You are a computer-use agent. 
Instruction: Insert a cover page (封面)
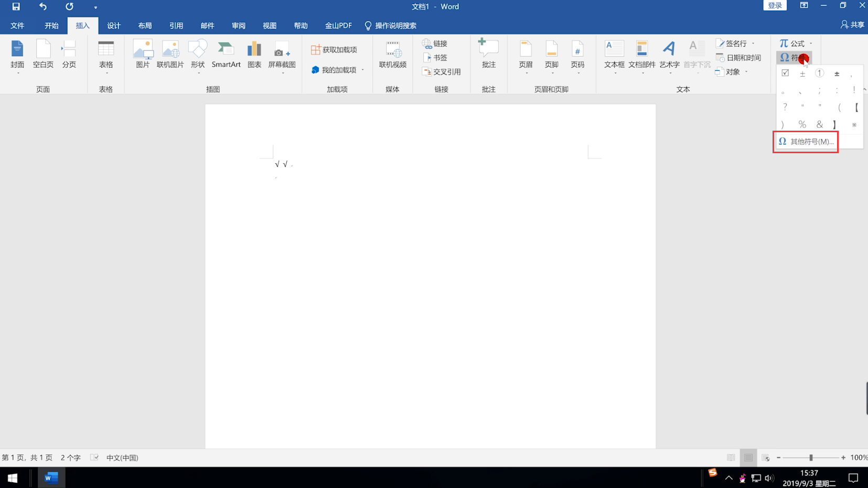[17, 55]
